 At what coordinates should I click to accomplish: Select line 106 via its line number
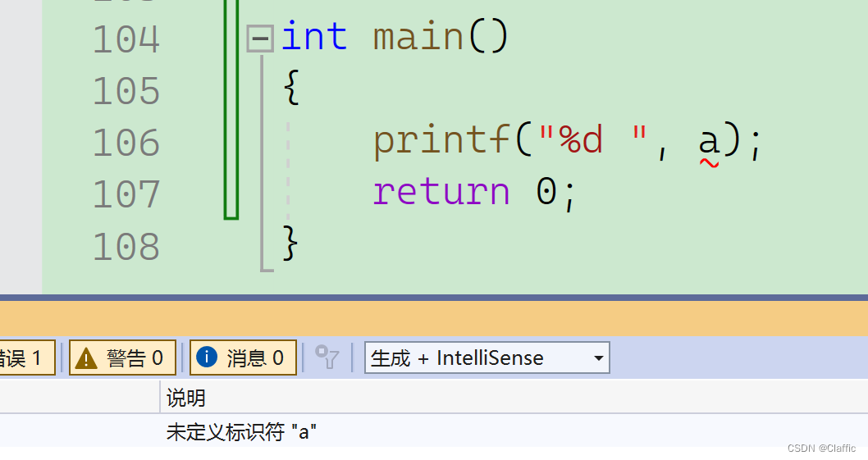pyautogui.click(x=126, y=143)
